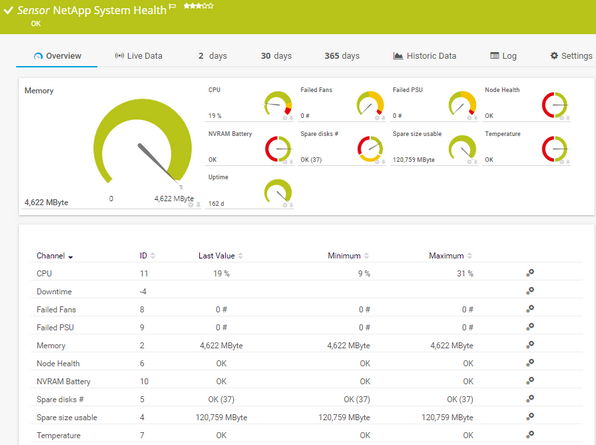Open the 365 days tab
The image size is (596, 445).
342,56
